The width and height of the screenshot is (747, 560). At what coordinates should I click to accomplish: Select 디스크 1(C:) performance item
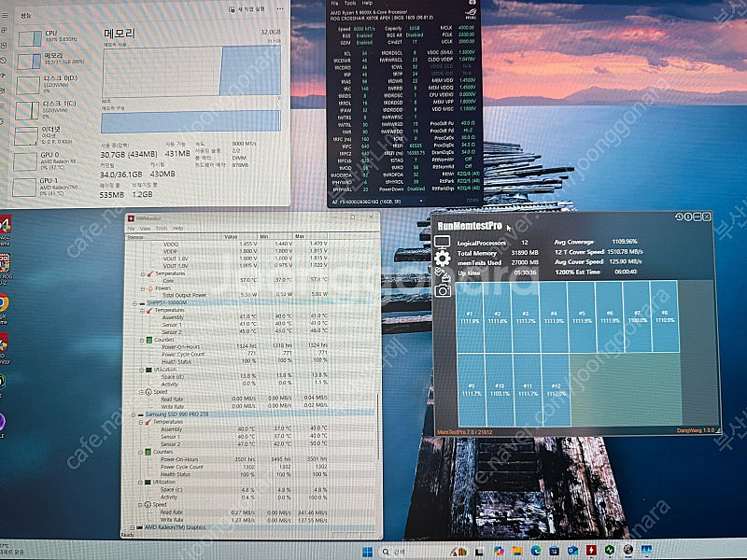click(x=52, y=108)
